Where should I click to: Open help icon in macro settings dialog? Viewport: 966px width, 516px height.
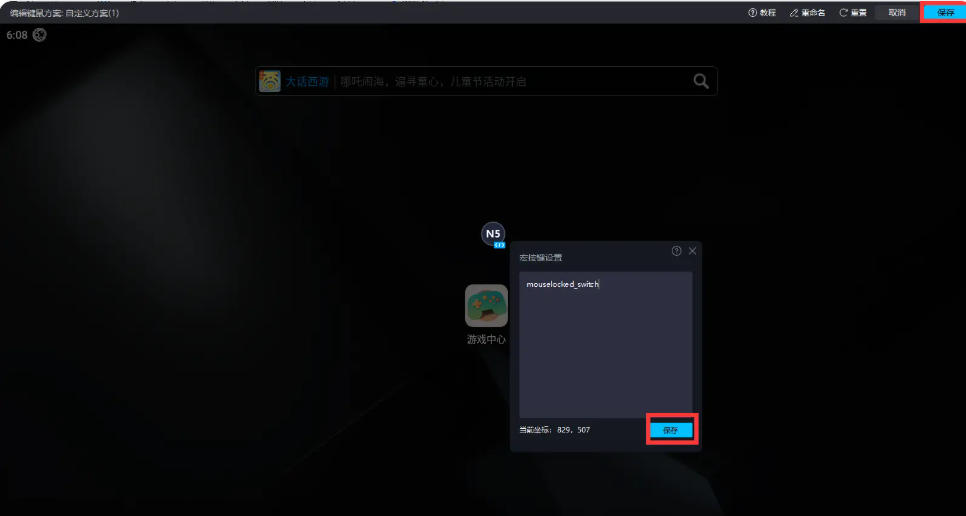(x=676, y=251)
